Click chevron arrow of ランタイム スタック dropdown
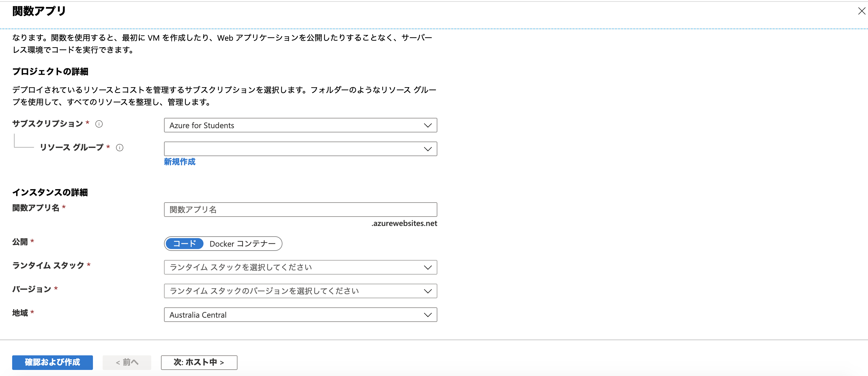Viewport: 868px width, 376px height. [428, 268]
